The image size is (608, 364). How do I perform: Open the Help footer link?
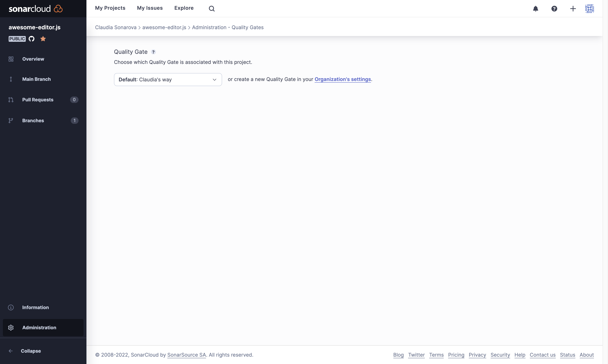click(x=520, y=355)
